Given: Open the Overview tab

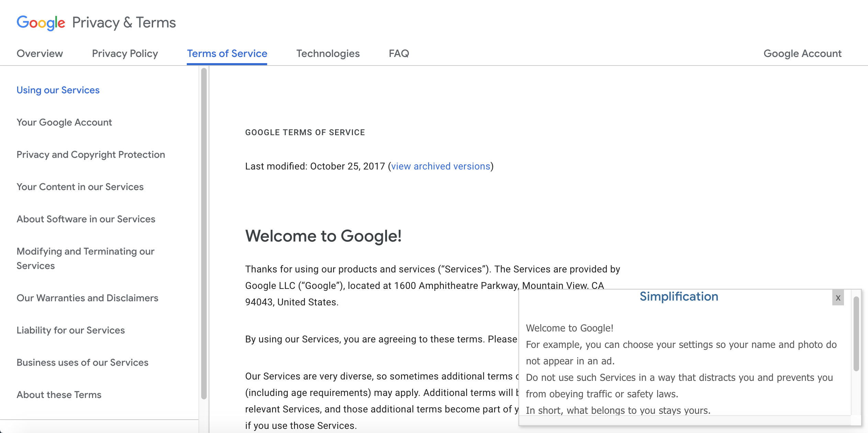Looking at the screenshot, I should coord(40,54).
